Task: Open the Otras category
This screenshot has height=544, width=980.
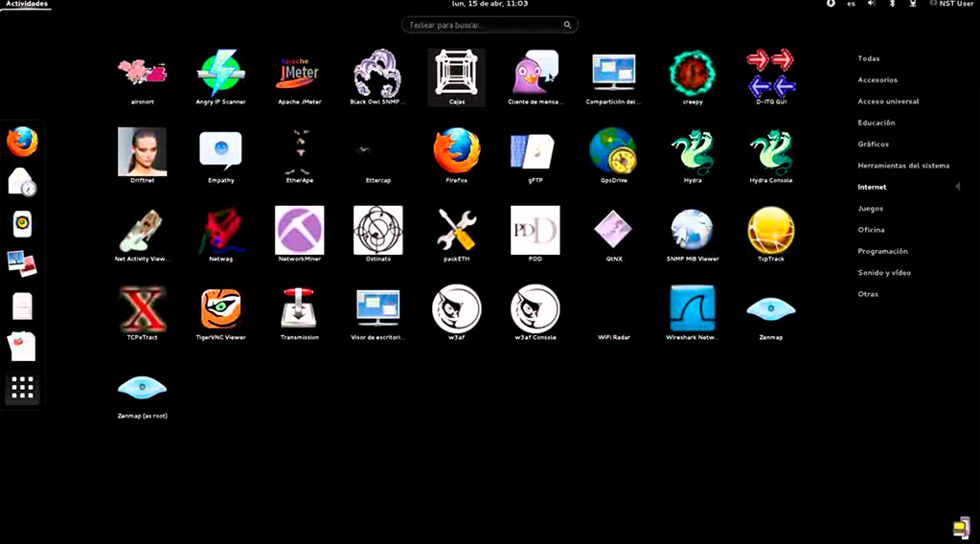Action: pyautogui.click(x=868, y=294)
